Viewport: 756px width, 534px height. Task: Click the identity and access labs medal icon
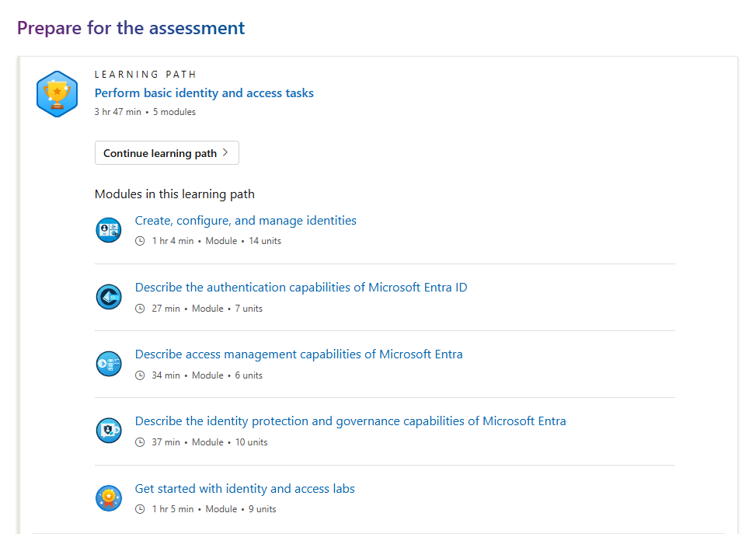pos(109,497)
